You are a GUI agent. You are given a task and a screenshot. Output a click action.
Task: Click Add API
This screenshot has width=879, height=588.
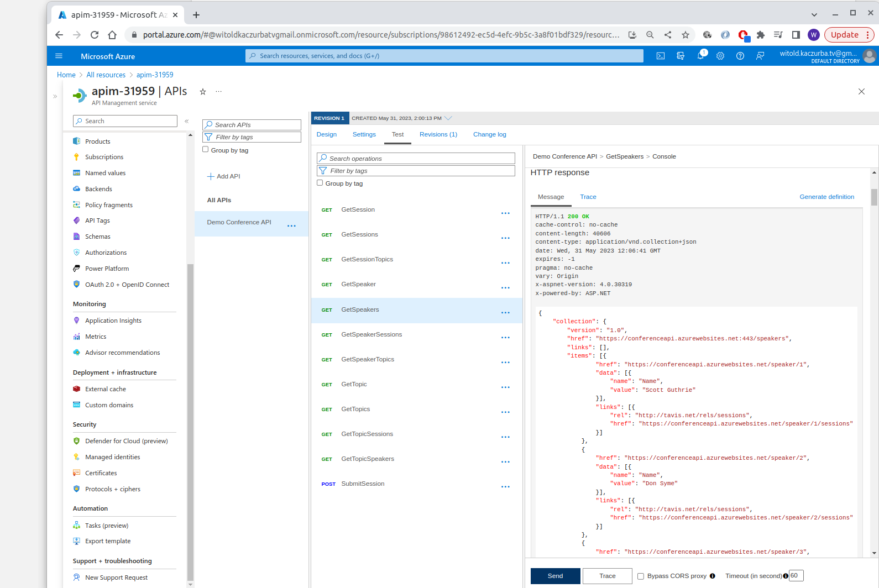(x=224, y=176)
